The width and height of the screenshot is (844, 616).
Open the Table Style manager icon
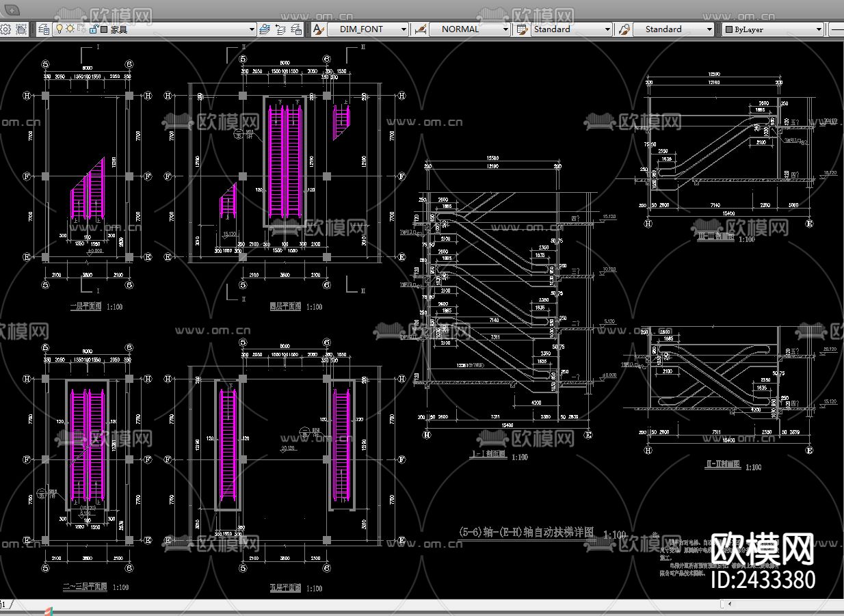[x=523, y=29]
